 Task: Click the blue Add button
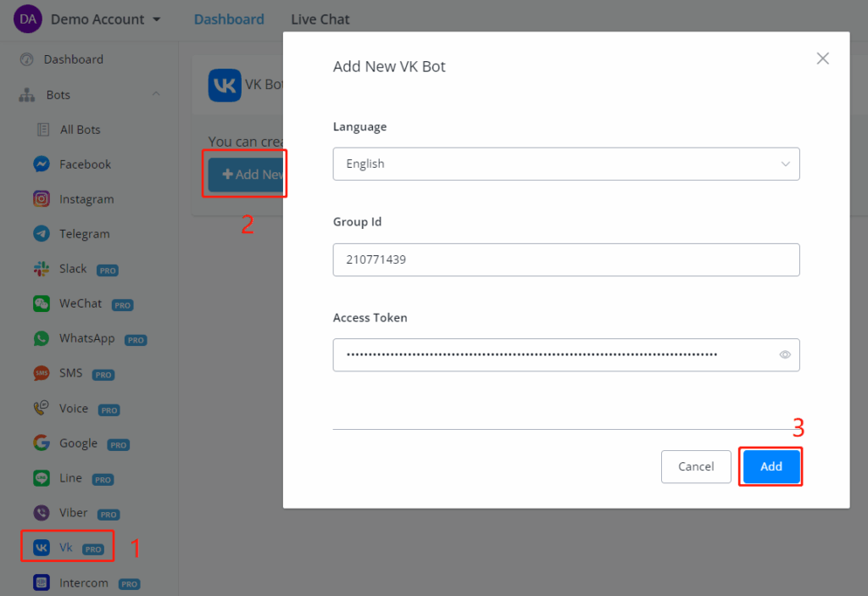(771, 466)
